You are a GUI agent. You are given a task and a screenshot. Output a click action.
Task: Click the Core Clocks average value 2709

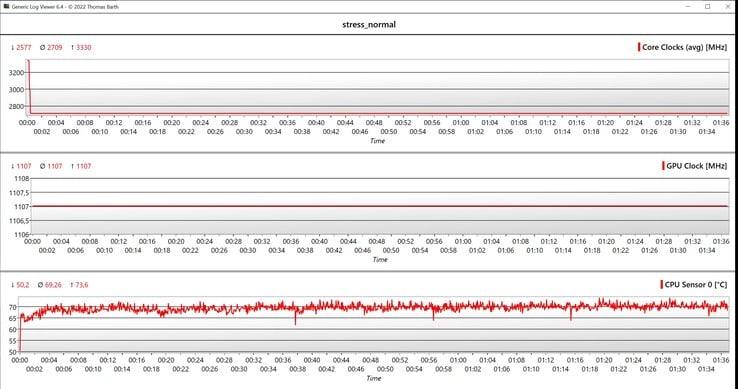click(x=55, y=48)
